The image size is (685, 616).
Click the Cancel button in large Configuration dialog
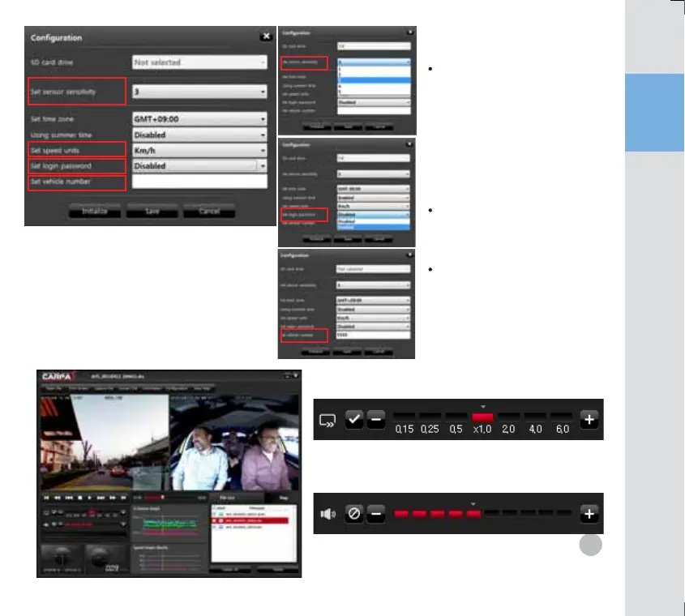click(x=209, y=212)
